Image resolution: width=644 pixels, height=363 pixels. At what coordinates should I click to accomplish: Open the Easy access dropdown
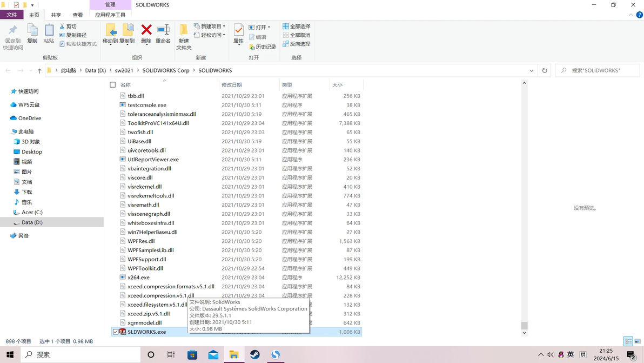tap(210, 35)
